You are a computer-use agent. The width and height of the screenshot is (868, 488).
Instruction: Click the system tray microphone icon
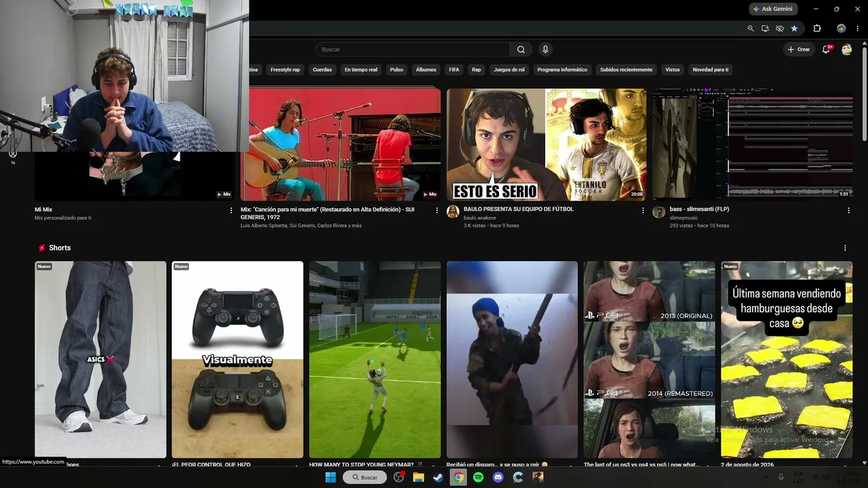coord(781,477)
